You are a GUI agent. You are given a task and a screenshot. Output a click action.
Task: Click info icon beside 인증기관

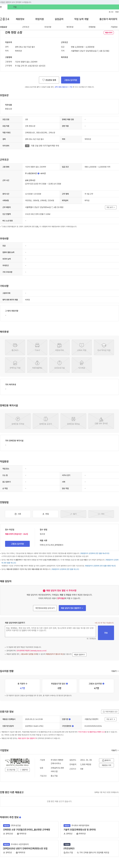click(x=70, y=719)
